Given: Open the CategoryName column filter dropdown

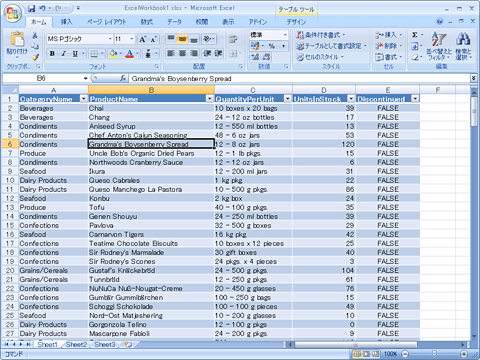Looking at the screenshot, I should click(84, 99).
